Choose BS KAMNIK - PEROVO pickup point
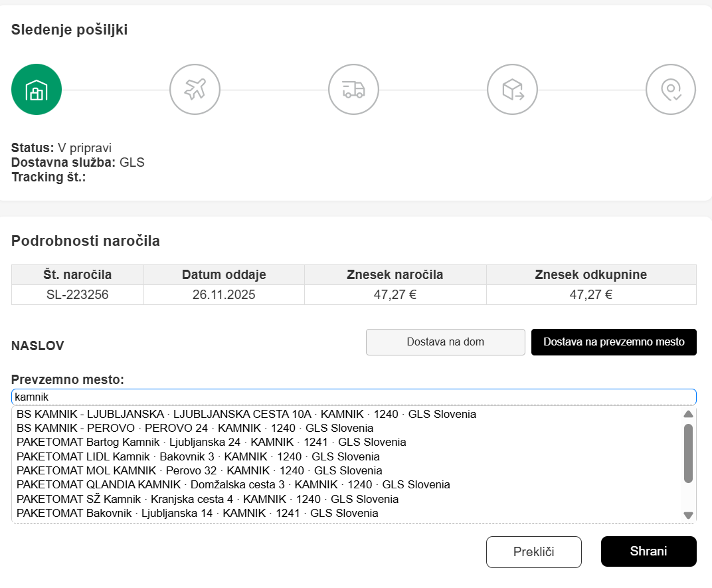712x588 pixels. click(x=195, y=429)
